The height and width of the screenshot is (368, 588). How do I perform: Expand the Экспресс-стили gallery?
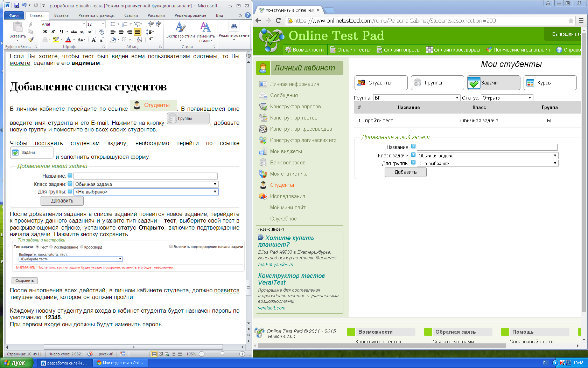click(180, 32)
